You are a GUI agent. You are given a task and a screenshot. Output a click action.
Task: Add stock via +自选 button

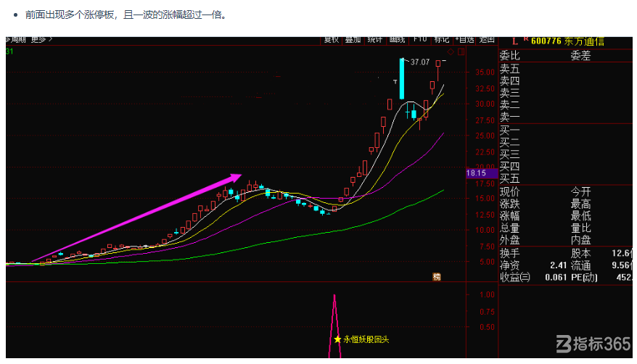464,40
